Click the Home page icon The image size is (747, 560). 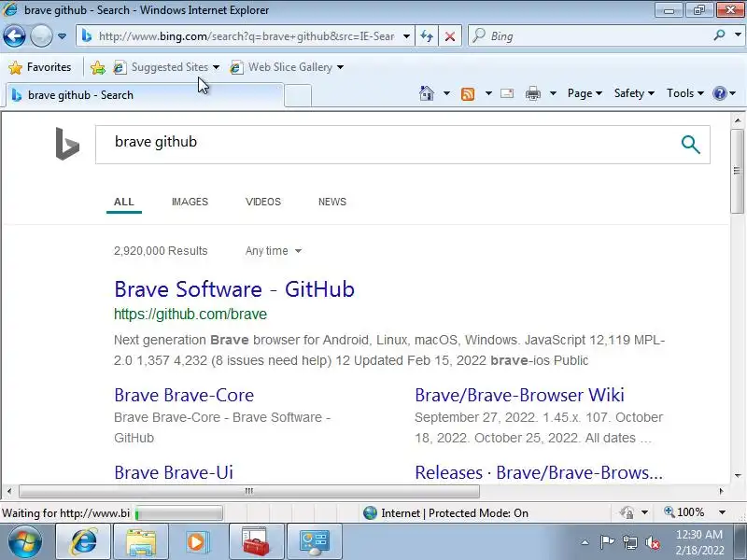(x=427, y=93)
